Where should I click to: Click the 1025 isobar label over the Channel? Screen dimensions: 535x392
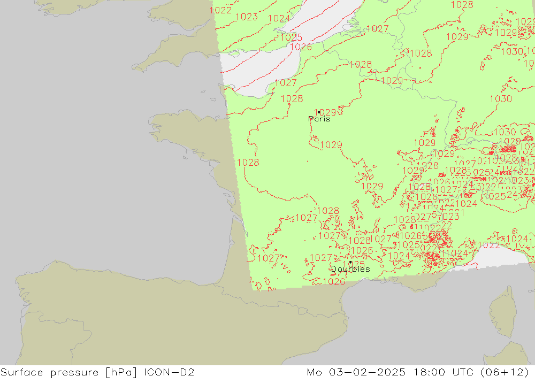[x=291, y=37]
